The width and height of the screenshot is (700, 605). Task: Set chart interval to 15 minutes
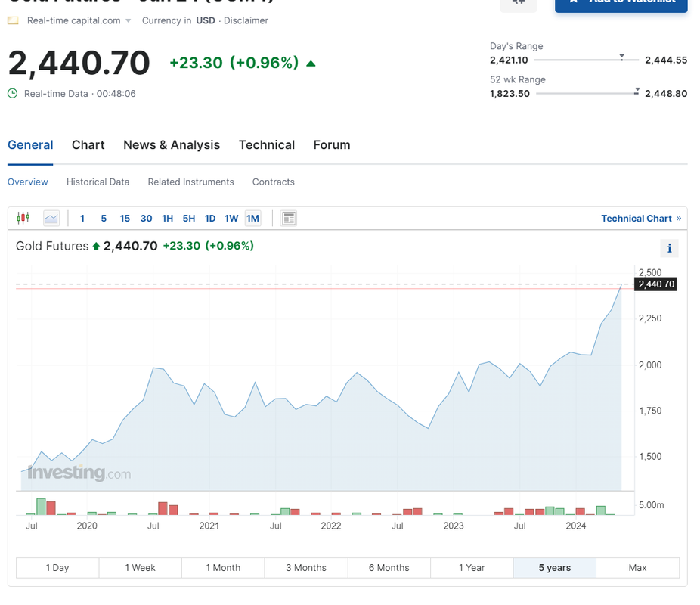pos(125,219)
